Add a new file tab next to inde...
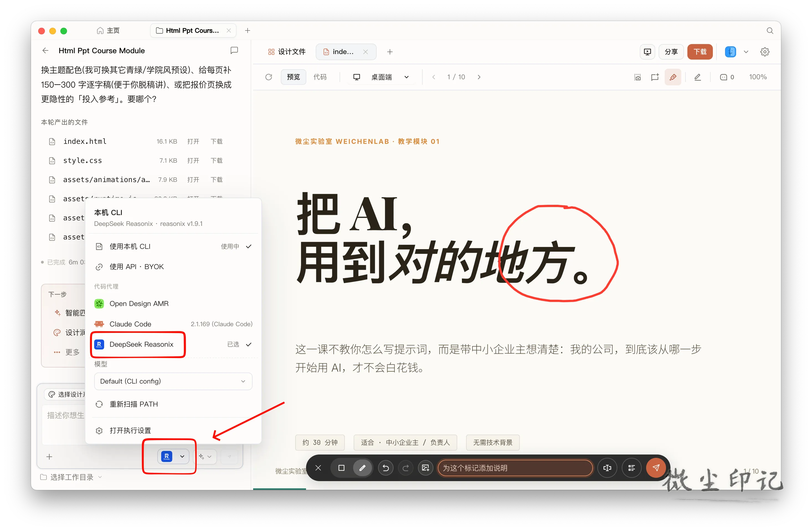This screenshot has height=531, width=812. (x=390, y=52)
